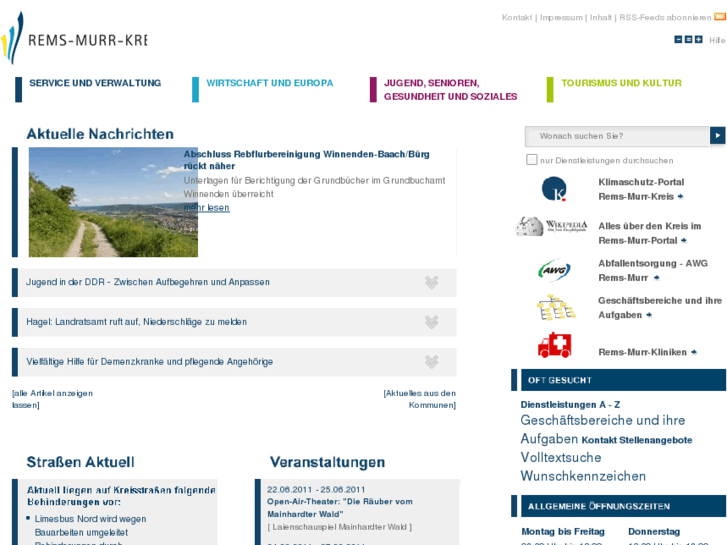Click the Kontakt link in the header
Screen dimensions: 727x545
click(x=517, y=18)
